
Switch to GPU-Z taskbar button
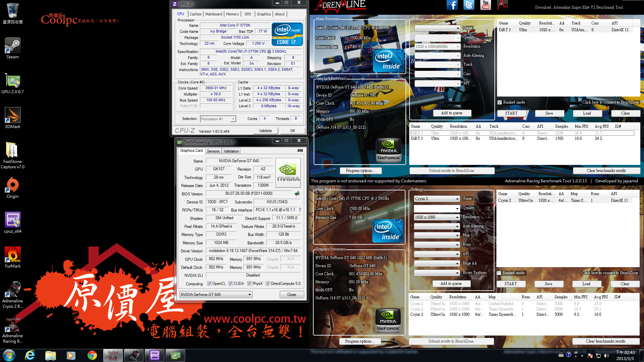coord(175,355)
